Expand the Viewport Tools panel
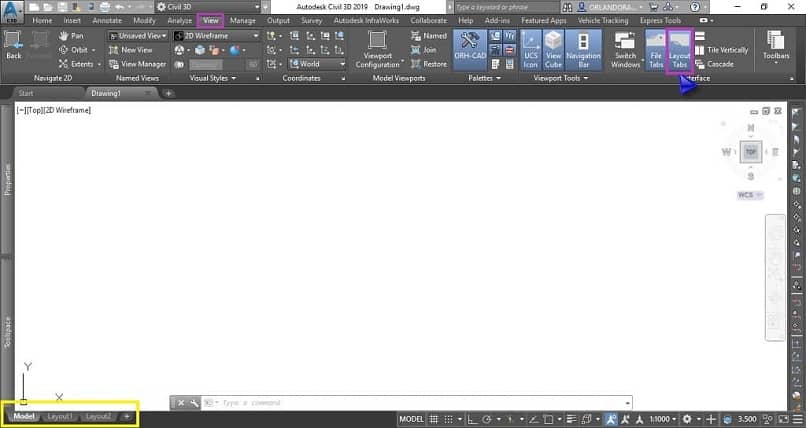Screen dimensions: 806x428 point(561,78)
